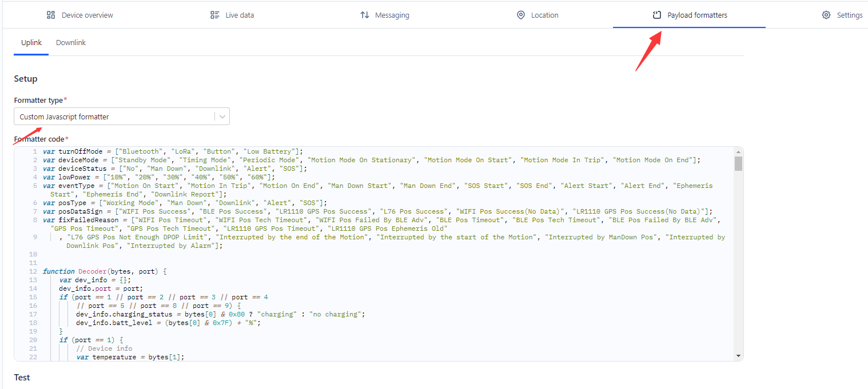Click the Location pin icon
The width and height of the screenshot is (868, 389).
pyautogui.click(x=520, y=15)
